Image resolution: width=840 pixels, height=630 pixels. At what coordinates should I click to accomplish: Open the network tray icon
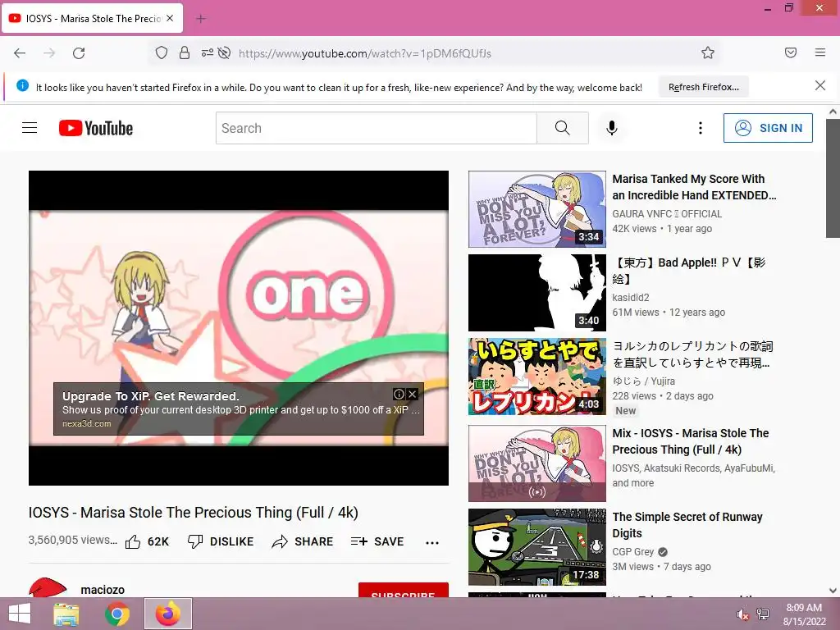click(763, 614)
